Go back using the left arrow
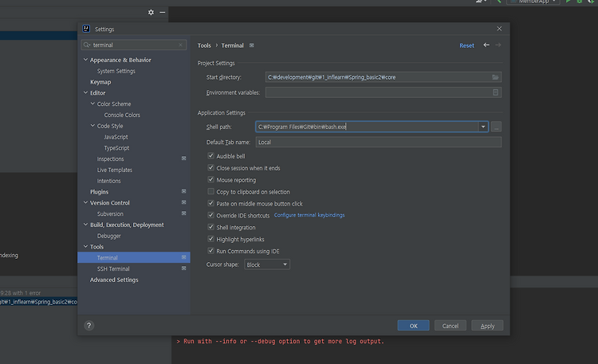The width and height of the screenshot is (598, 364). [486, 45]
